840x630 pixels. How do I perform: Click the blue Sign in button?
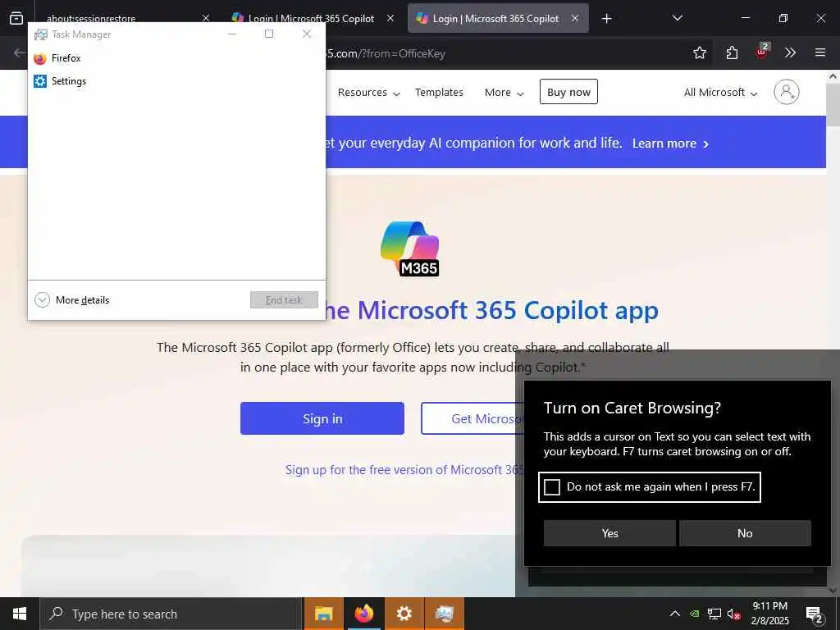tap(322, 418)
